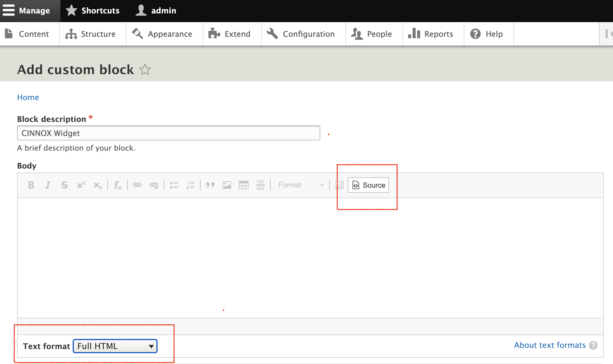Star this page as a shortcut
This screenshot has height=364, width=613.
[145, 70]
